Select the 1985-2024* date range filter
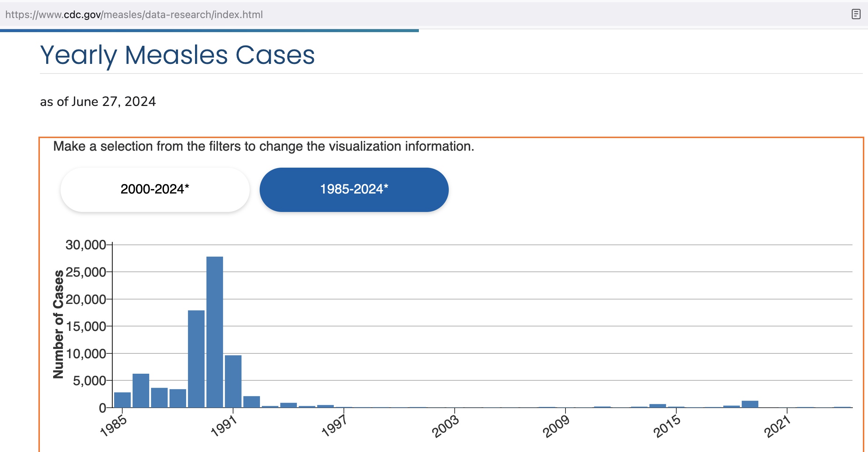 tap(354, 189)
